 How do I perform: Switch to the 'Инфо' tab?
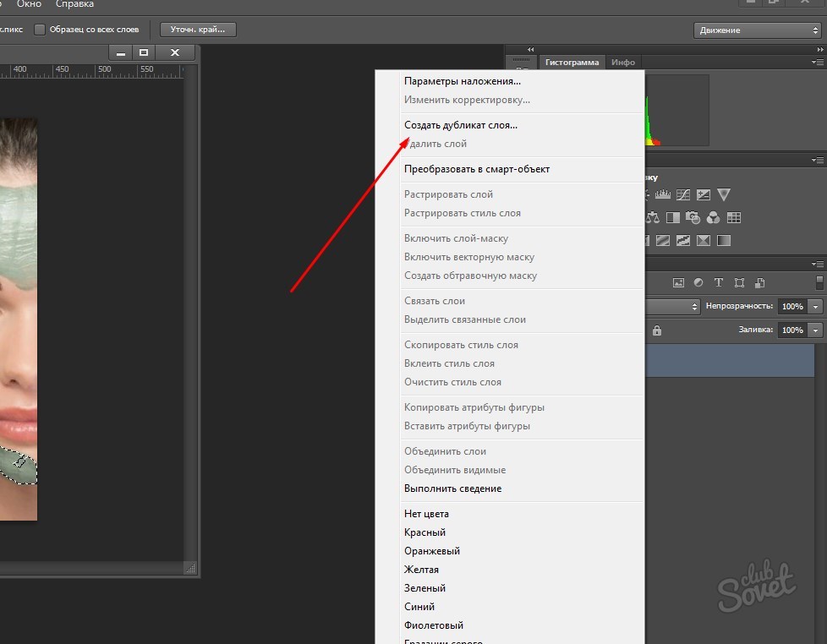(x=623, y=63)
